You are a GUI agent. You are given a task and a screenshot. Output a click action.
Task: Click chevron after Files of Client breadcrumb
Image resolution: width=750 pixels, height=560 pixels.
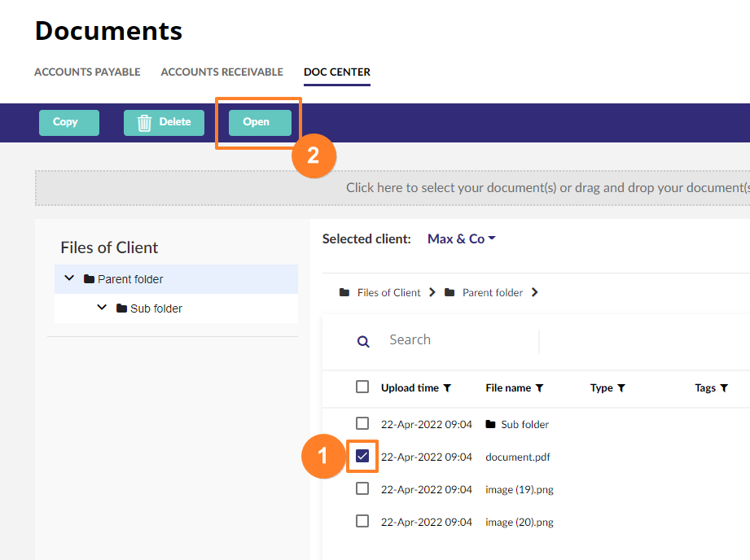[x=432, y=292]
